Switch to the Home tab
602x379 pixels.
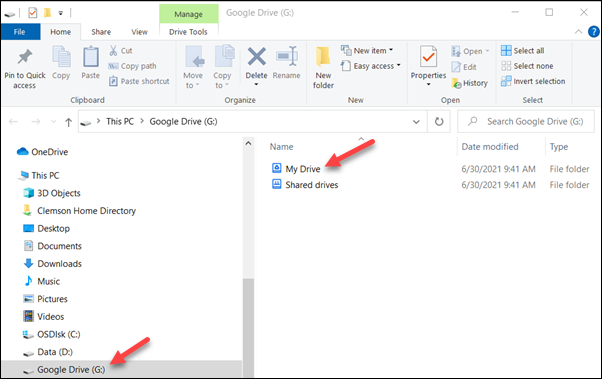61,32
